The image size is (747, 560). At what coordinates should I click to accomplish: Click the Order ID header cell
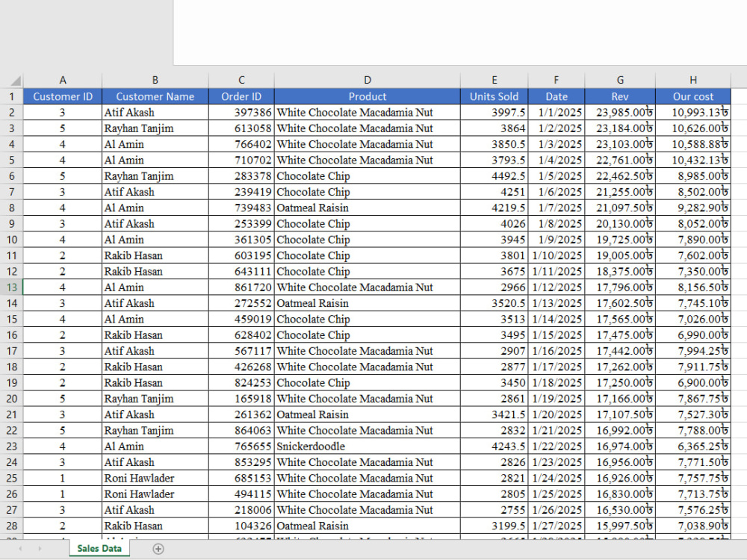[241, 96]
